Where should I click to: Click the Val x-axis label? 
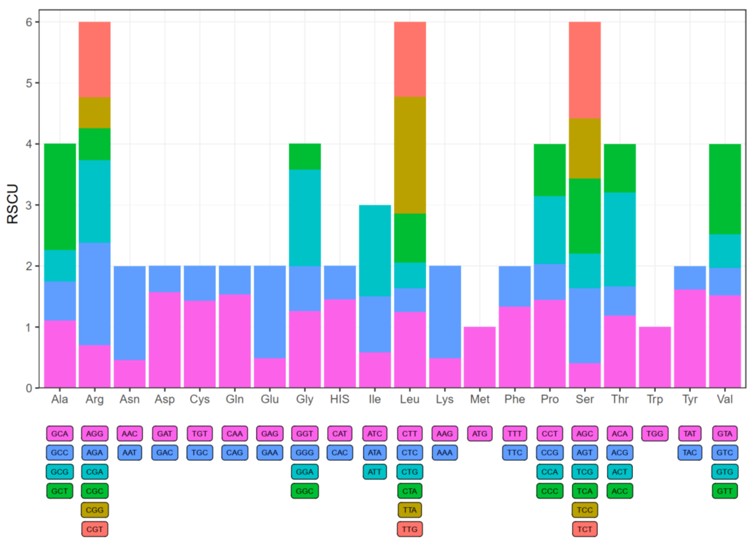[725, 399]
